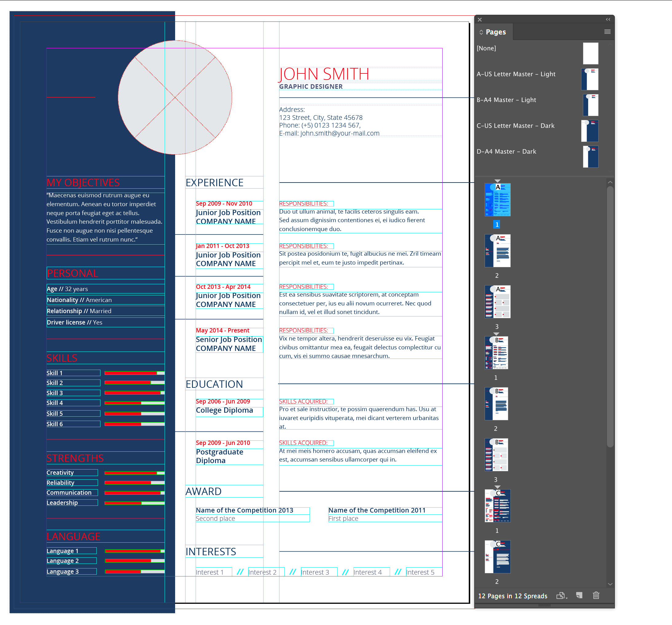The image size is (672, 625).
Task: Click the panel close button marked X
Action: (480, 19)
